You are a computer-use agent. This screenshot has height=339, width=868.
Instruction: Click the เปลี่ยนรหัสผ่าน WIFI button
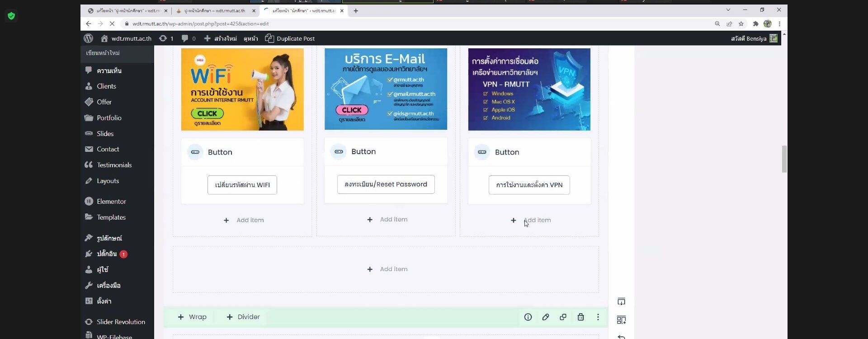242,185
